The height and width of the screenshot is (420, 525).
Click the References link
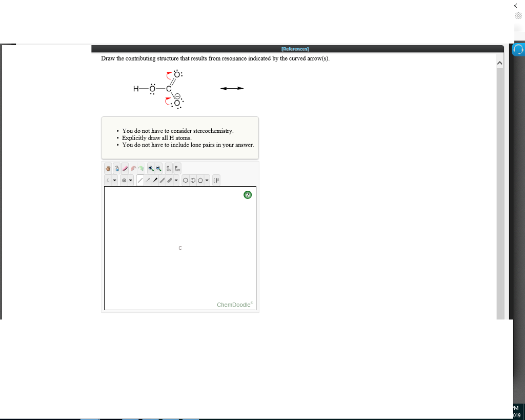(295, 49)
